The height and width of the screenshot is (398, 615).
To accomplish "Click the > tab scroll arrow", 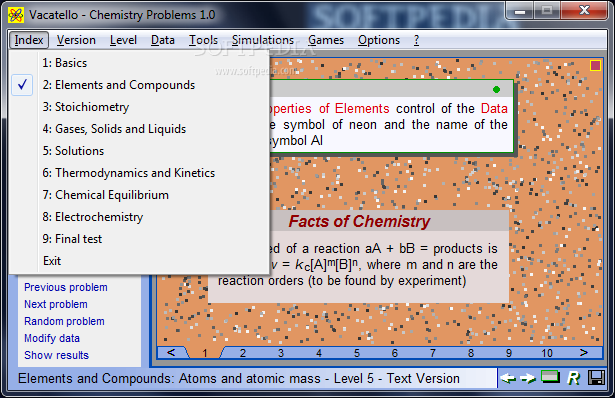I will (x=584, y=353).
